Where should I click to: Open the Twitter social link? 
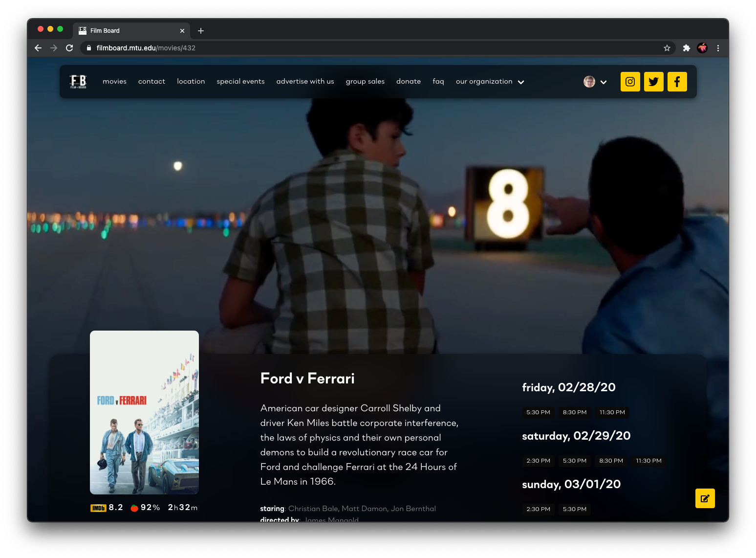[653, 82]
